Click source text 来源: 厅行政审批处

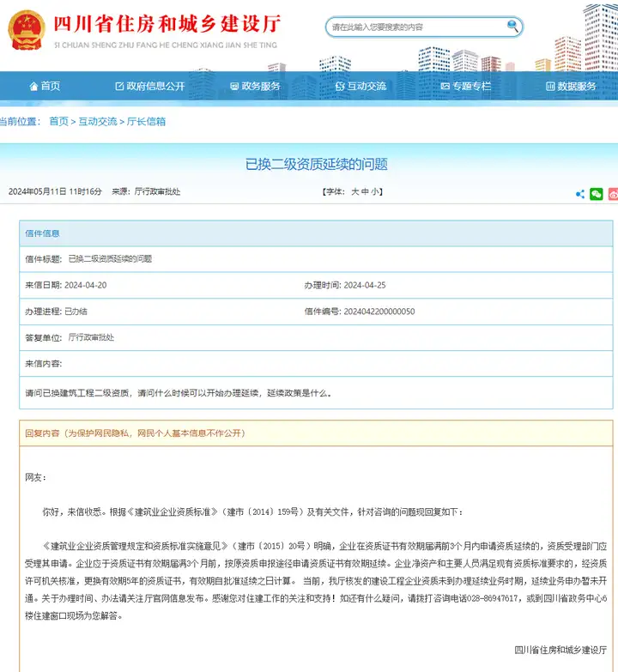coord(146,191)
